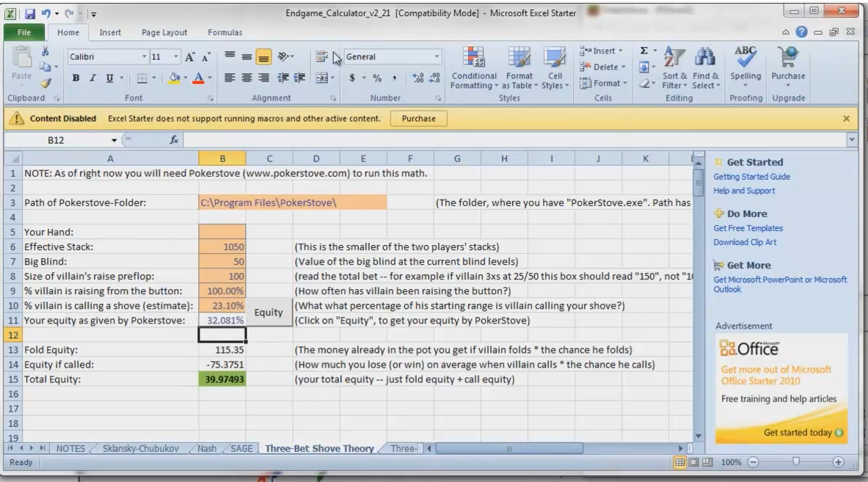The width and height of the screenshot is (868, 482).
Task: Toggle Top Align
Action: click(x=230, y=56)
